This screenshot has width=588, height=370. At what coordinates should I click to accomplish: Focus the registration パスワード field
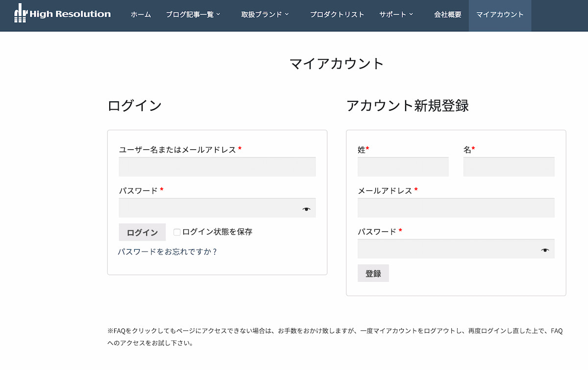pyautogui.click(x=456, y=249)
